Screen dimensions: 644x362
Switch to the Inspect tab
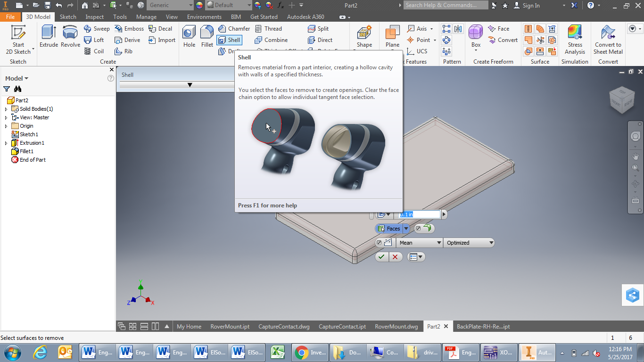point(95,16)
